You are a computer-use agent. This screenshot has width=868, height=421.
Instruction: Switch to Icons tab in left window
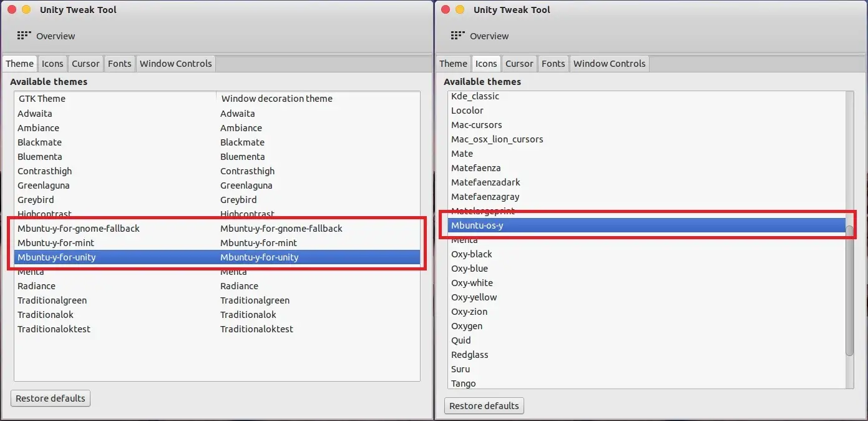pos(52,64)
